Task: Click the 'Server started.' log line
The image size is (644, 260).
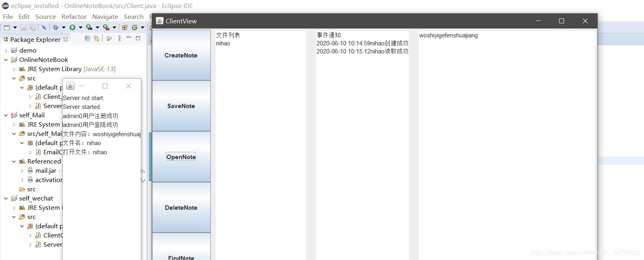Action: click(82, 107)
